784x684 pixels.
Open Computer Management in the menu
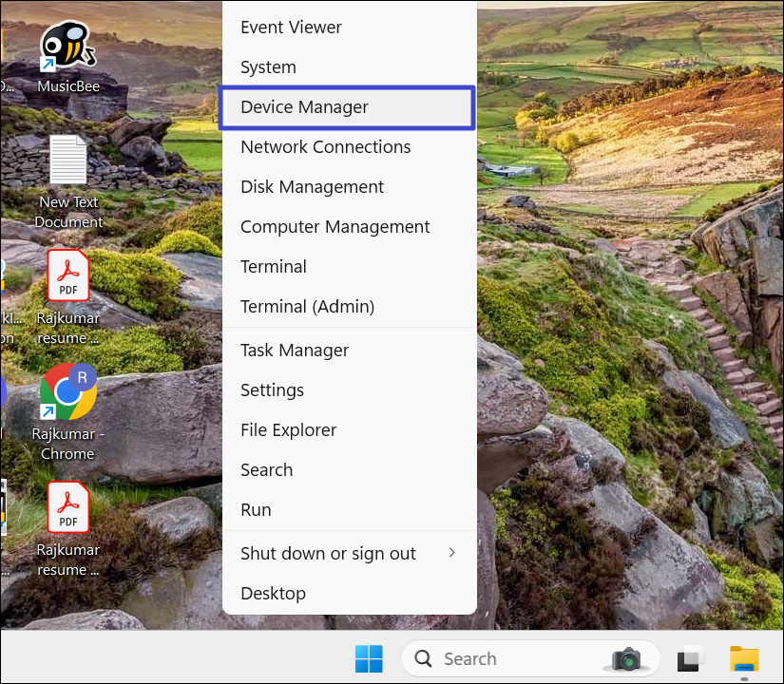[x=335, y=227]
